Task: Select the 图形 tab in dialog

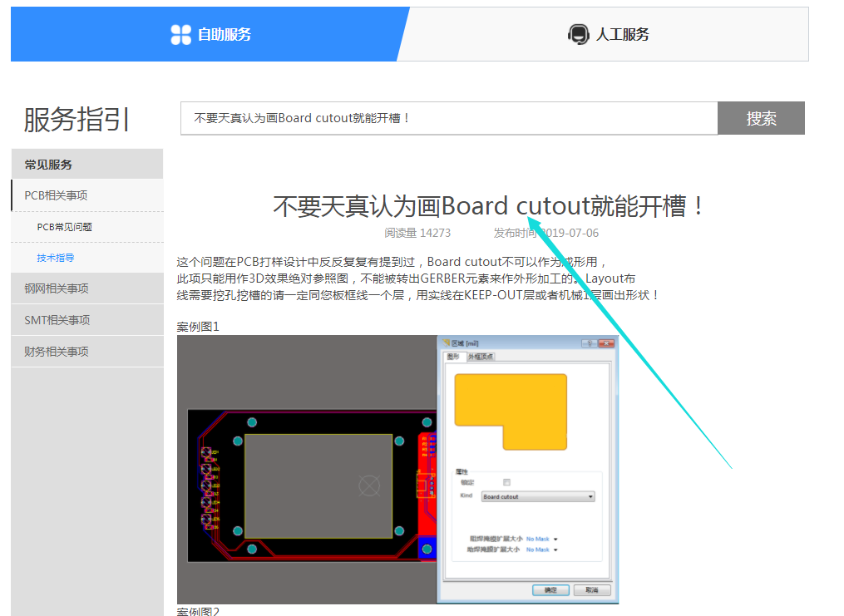Action: click(x=452, y=356)
